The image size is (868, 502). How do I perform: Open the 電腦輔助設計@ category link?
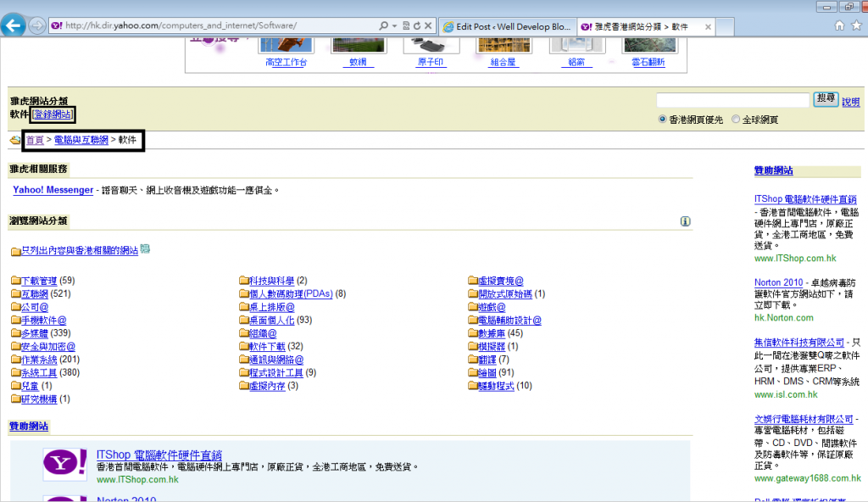pyautogui.click(x=509, y=321)
